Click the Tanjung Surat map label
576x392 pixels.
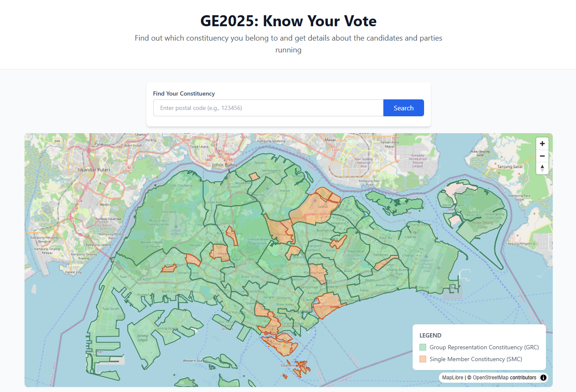pyautogui.click(x=510, y=167)
